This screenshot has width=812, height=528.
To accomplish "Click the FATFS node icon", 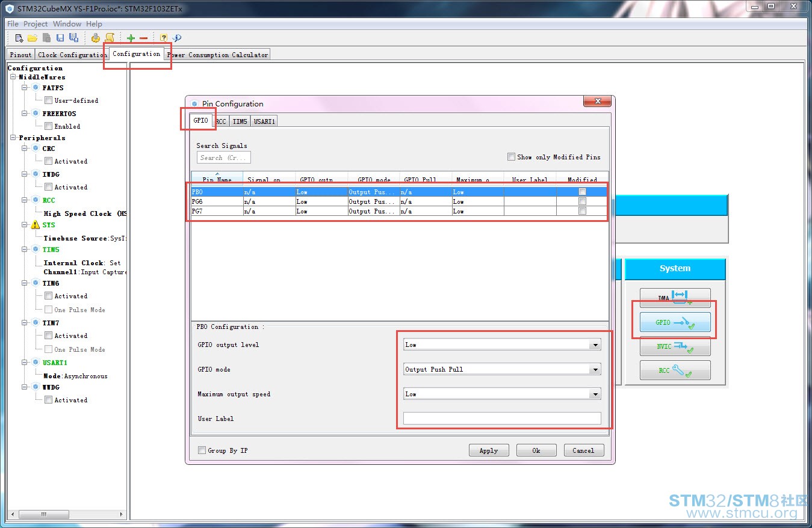I will 36,88.
